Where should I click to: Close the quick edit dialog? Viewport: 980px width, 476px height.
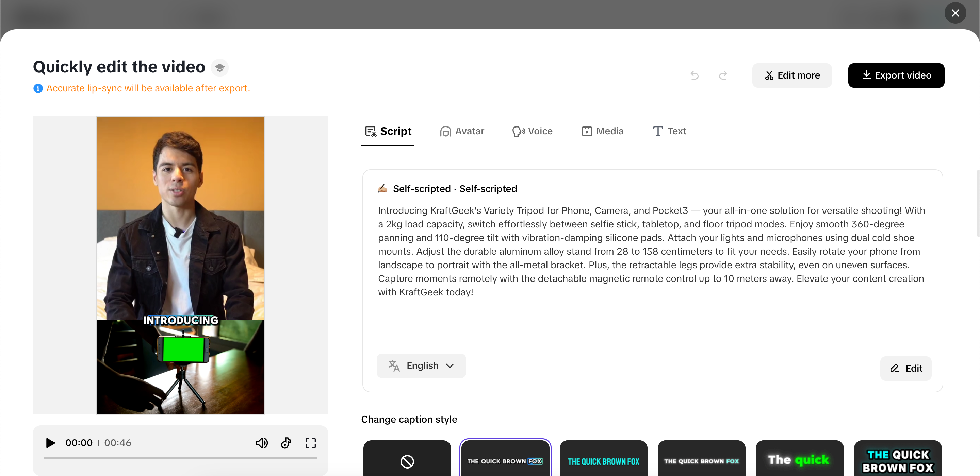[955, 13]
